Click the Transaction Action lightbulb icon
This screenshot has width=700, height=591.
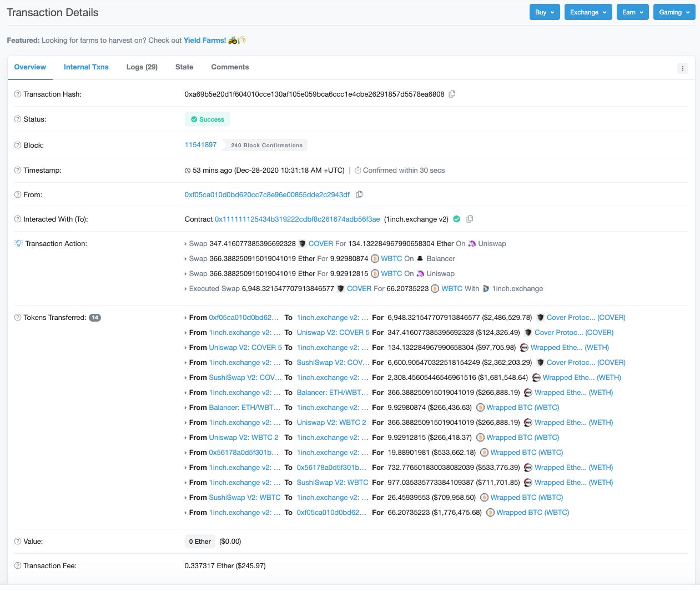click(18, 243)
